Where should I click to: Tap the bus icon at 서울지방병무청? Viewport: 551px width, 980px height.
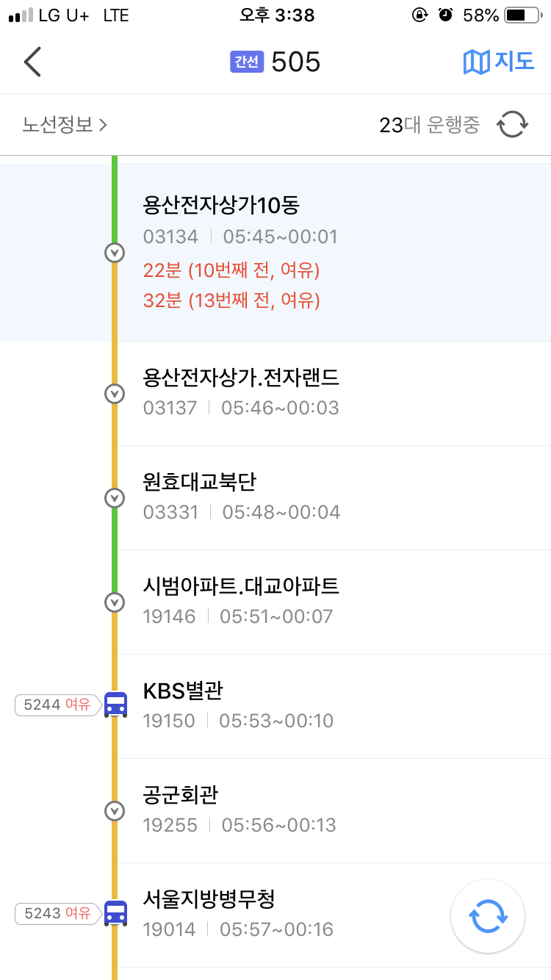(115, 913)
